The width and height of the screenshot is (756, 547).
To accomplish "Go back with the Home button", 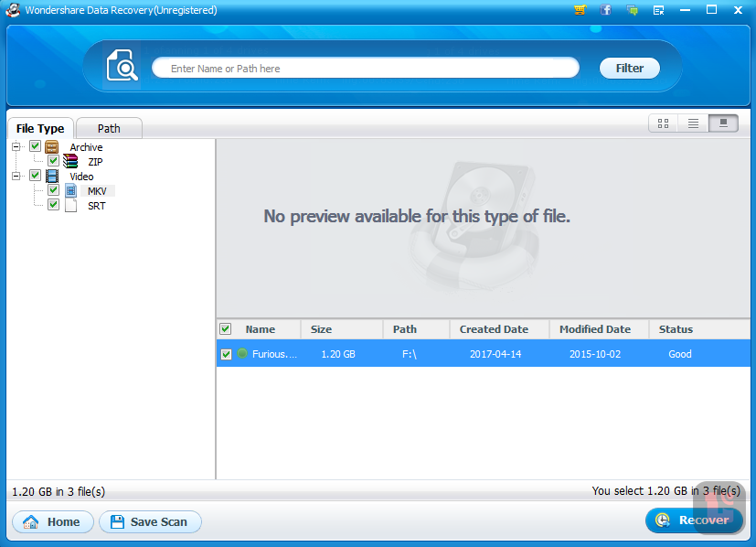I will 53,522.
